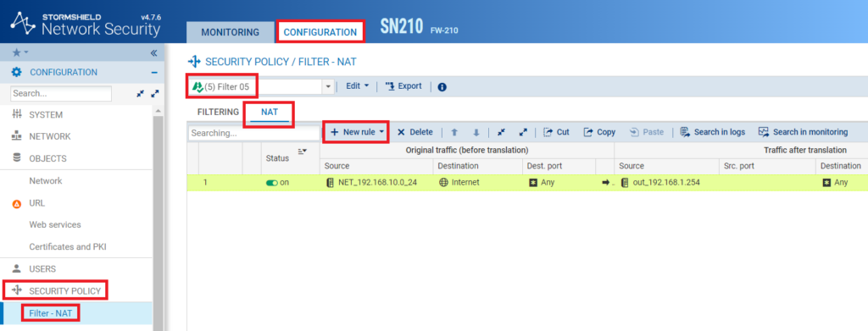This screenshot has height=331, width=868.
Task: Click the Any dest. port cell
Action: pos(559,183)
